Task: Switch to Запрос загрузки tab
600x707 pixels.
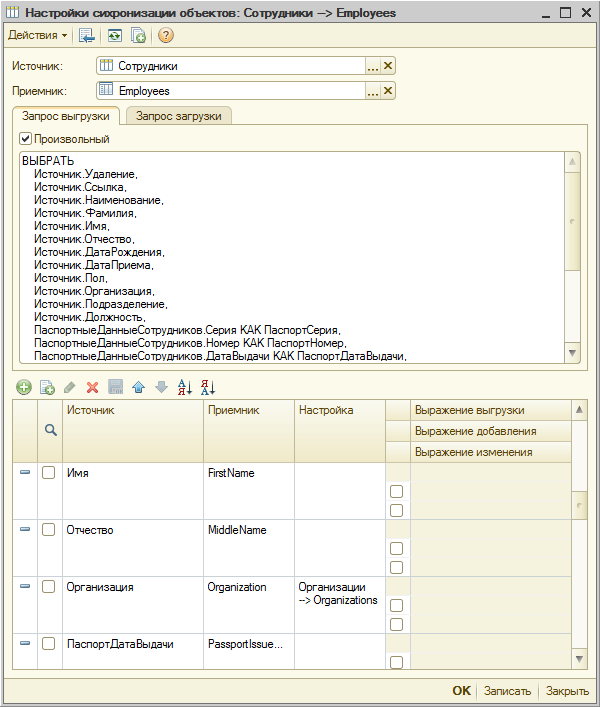Action: coord(179,116)
